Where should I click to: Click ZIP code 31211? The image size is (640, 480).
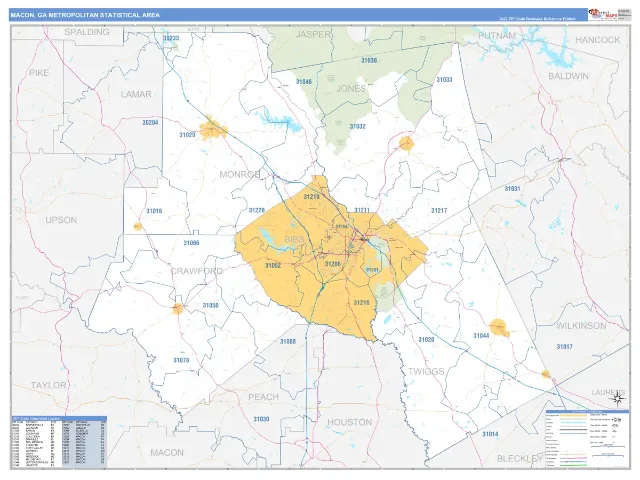click(362, 211)
